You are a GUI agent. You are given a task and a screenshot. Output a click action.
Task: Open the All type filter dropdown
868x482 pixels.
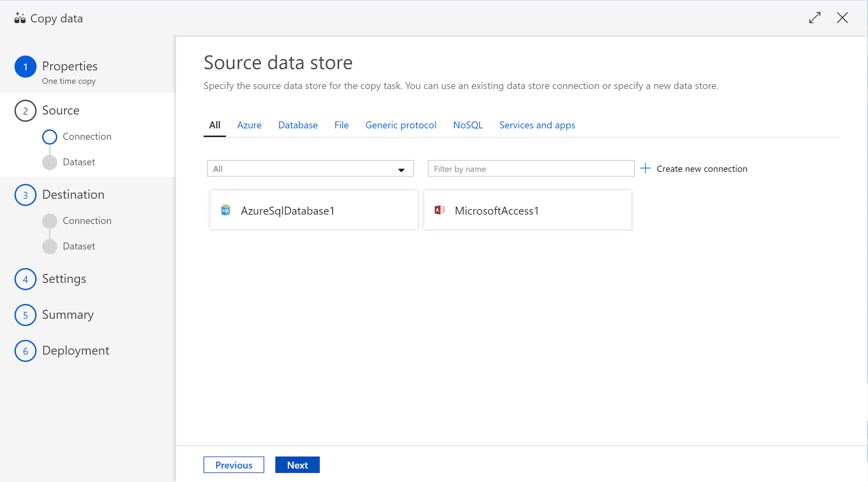310,169
